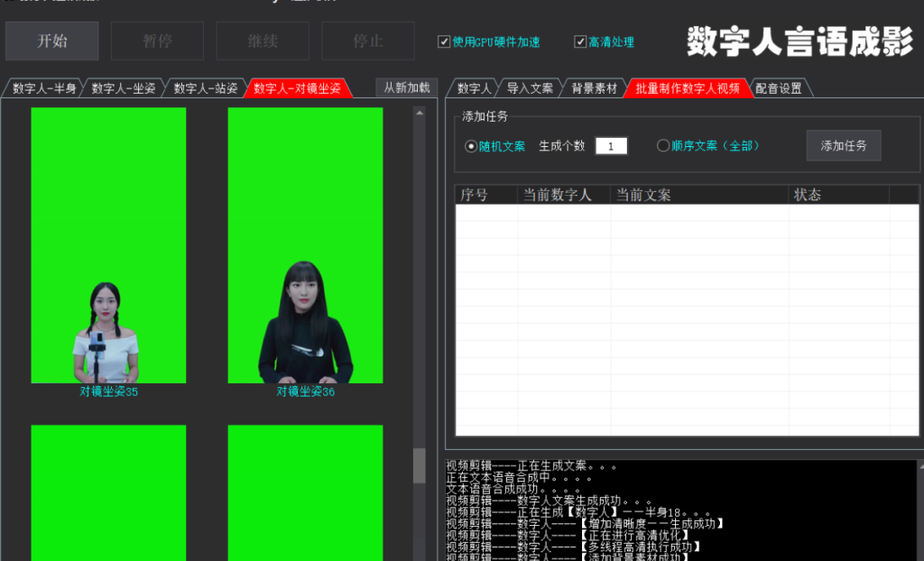The image size is (924, 561).
Task: Click log line 正在进行高清优化
Action: tap(568, 535)
